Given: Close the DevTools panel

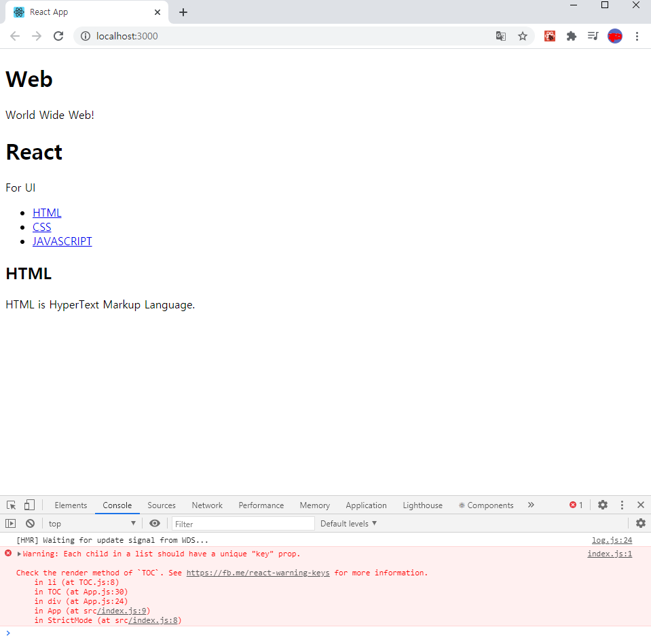Looking at the screenshot, I should click(641, 505).
